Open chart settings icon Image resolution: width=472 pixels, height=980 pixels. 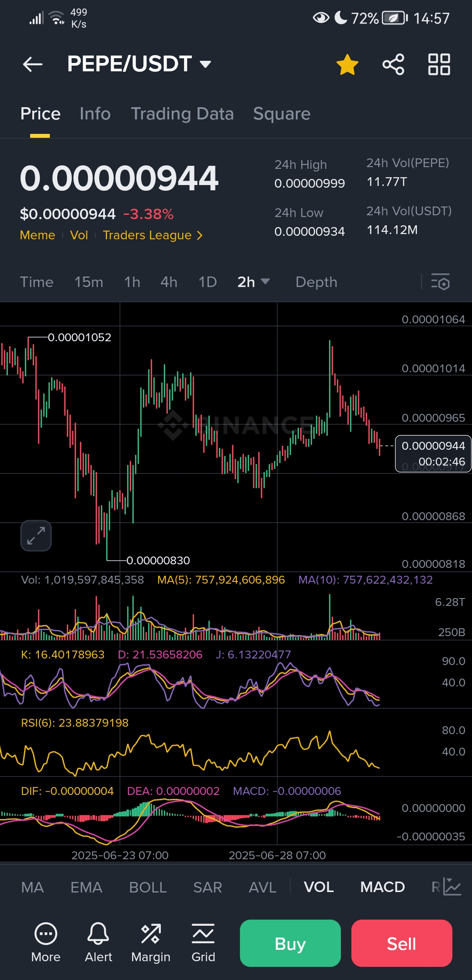(440, 282)
